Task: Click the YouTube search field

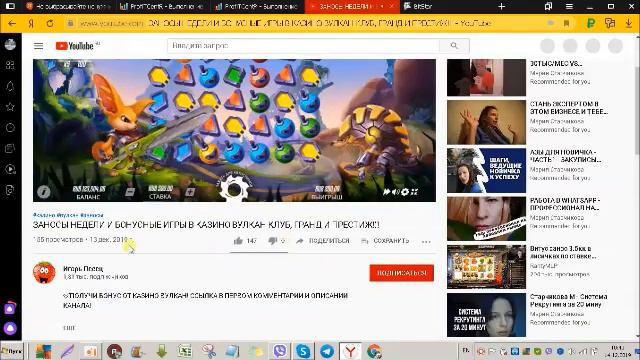Action: tap(303, 46)
